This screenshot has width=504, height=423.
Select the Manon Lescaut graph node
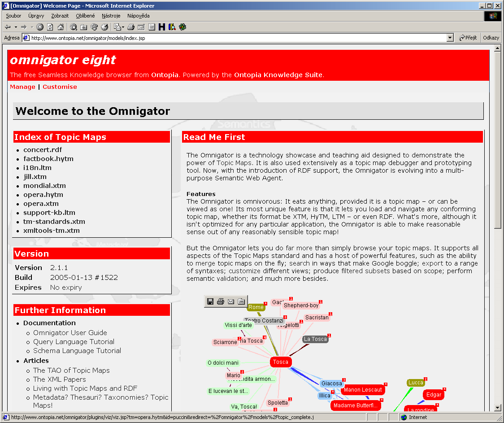(363, 390)
